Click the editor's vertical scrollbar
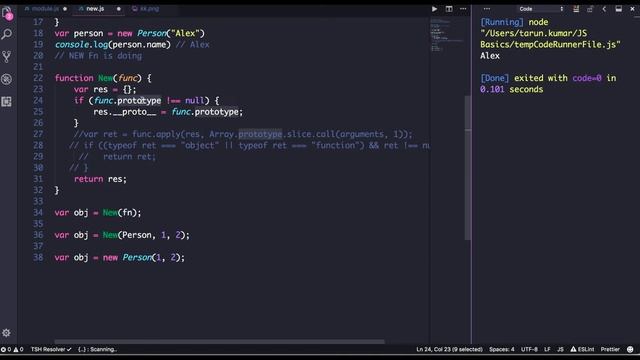640x360 pixels. pos(468,168)
